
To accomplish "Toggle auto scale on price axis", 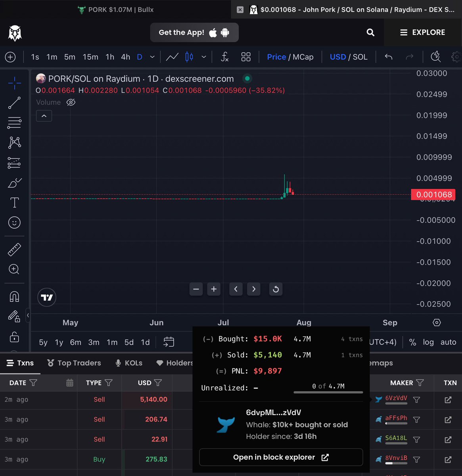I will pyautogui.click(x=449, y=342).
